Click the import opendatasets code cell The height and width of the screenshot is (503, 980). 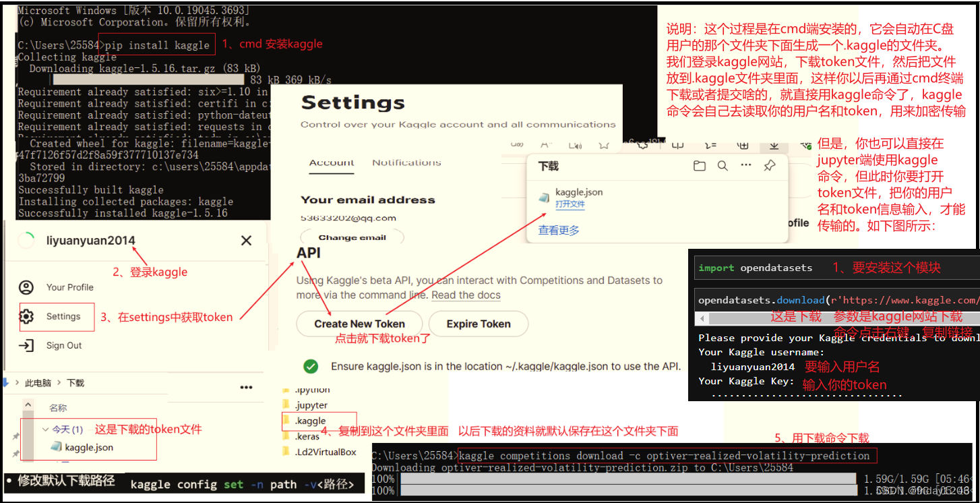[x=837, y=268]
